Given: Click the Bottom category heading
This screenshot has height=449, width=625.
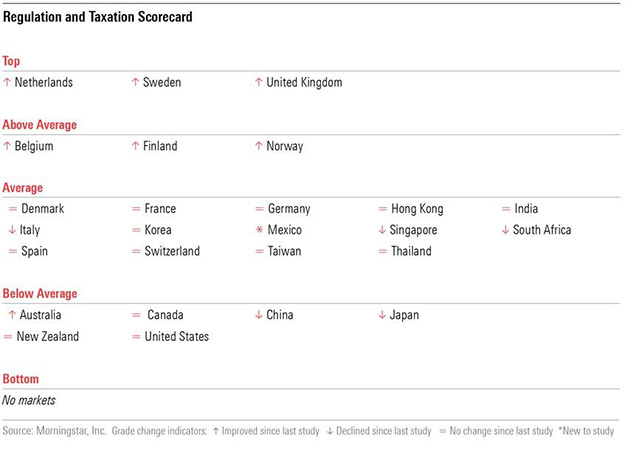Looking at the screenshot, I should [22, 379].
